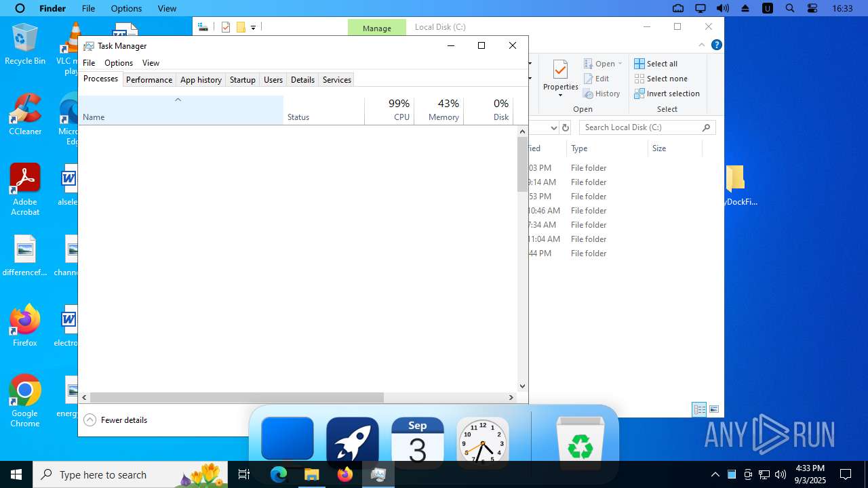Open the Task View taskbar icon
The height and width of the screenshot is (488, 868).
tap(244, 474)
